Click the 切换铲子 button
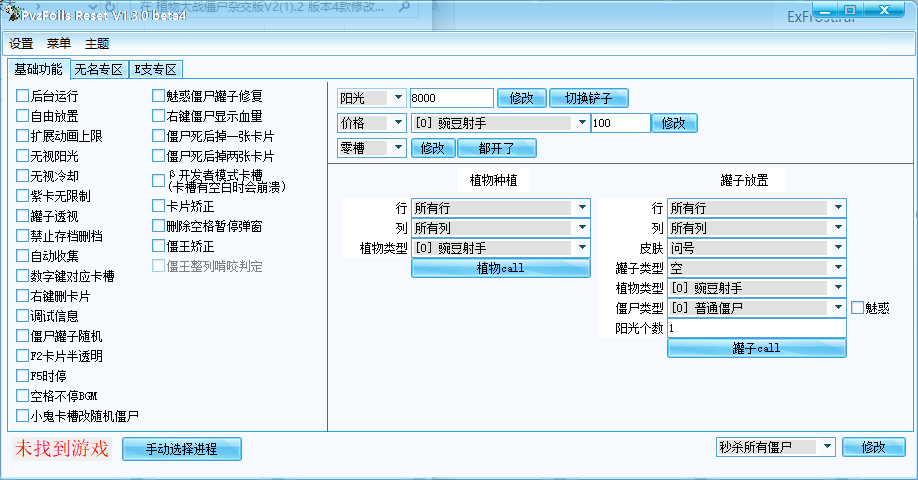The image size is (918, 480). point(589,98)
